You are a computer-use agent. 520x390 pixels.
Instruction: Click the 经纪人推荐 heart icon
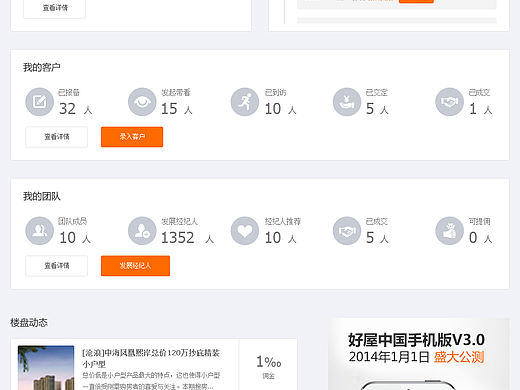[x=245, y=231]
